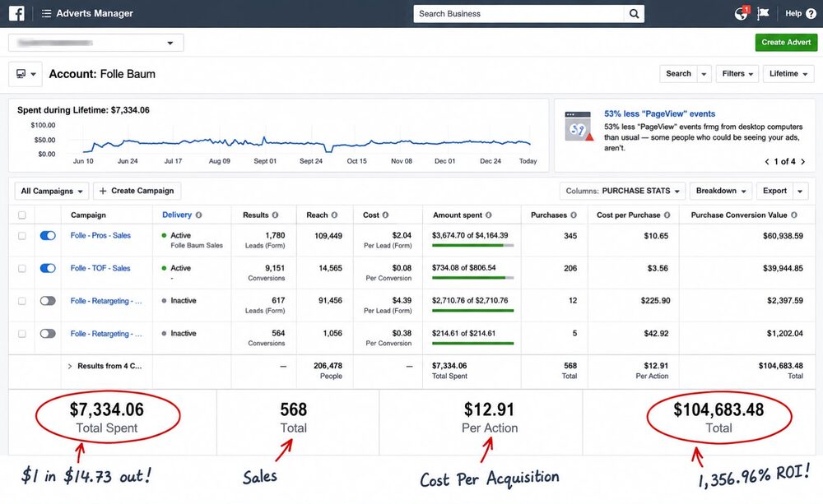Image resolution: width=823 pixels, height=504 pixels.
Task: Enable the Retargeting campaign with 564 conversions
Action: (48, 334)
